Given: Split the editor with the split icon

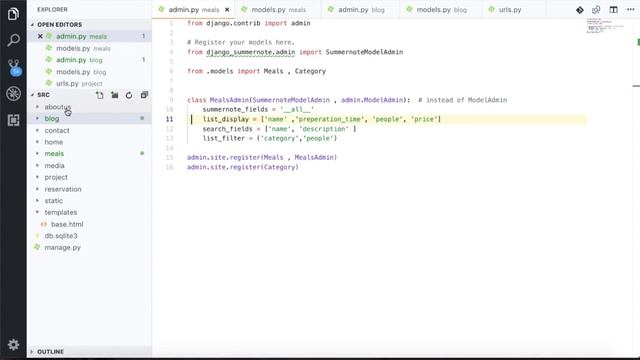Looking at the screenshot, I should (613, 10).
